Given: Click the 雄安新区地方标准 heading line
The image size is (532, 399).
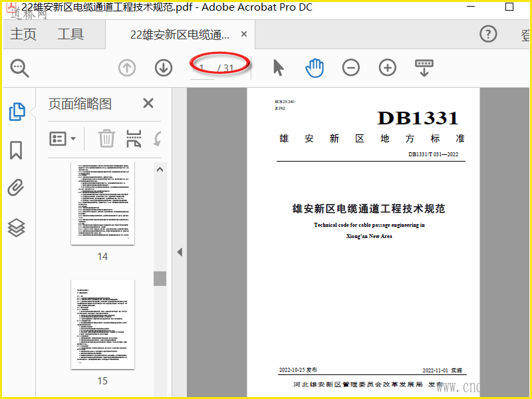Looking at the screenshot, I should coord(372,138).
